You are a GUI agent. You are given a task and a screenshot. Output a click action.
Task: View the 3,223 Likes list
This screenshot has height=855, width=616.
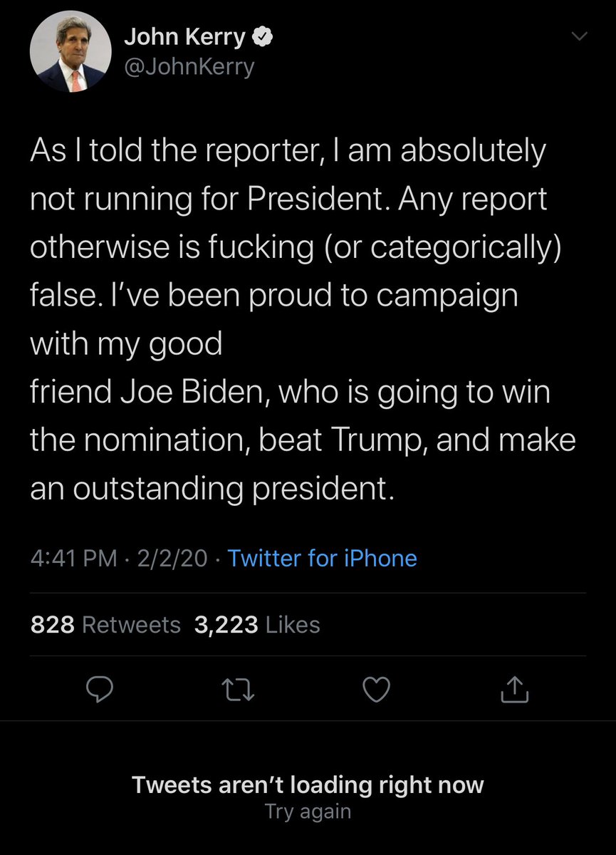[256, 625]
